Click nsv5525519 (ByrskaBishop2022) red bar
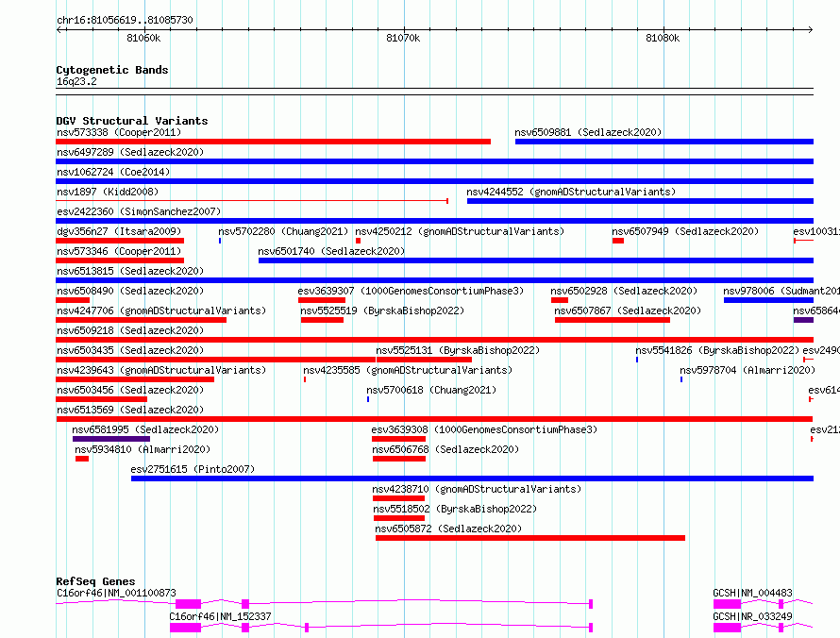Image resolution: width=840 pixels, height=638 pixels. click(x=322, y=320)
